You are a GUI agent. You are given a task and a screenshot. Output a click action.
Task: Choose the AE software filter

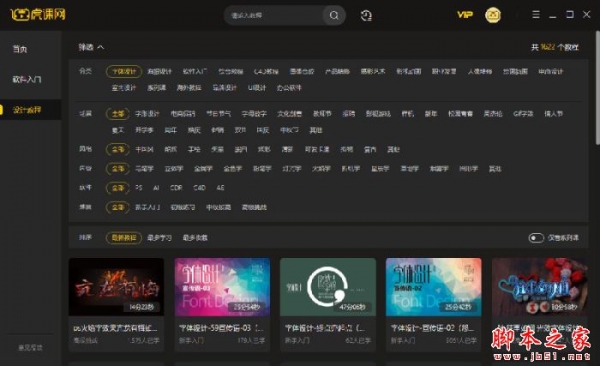pos(220,188)
